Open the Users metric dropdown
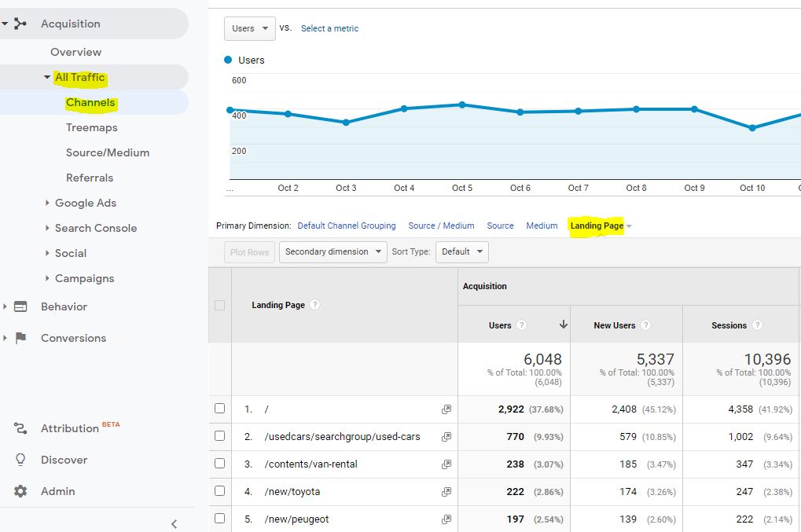This screenshot has width=801, height=532. [249, 28]
